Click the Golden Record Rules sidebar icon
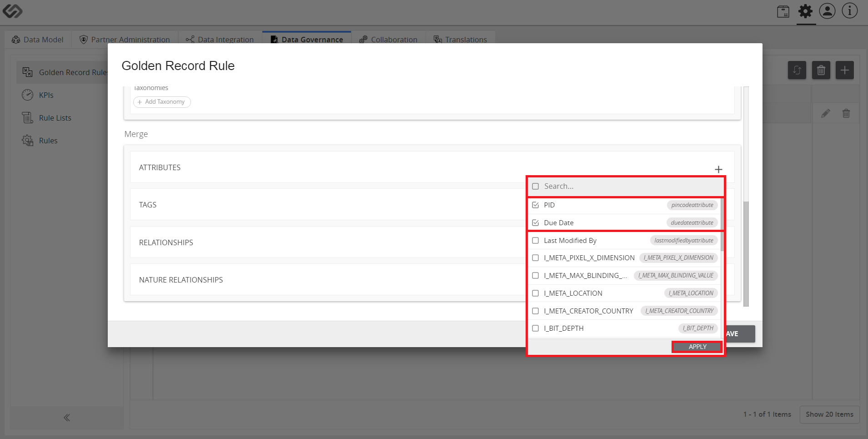This screenshot has height=439, width=868. tap(27, 72)
